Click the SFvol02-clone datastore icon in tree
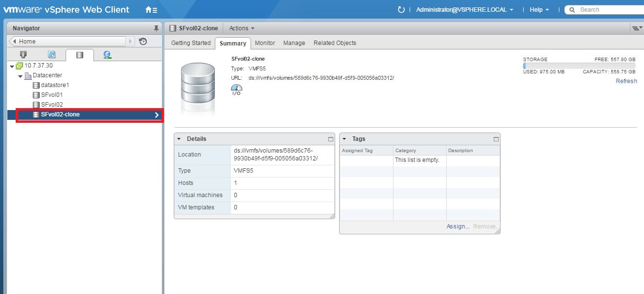 36,114
